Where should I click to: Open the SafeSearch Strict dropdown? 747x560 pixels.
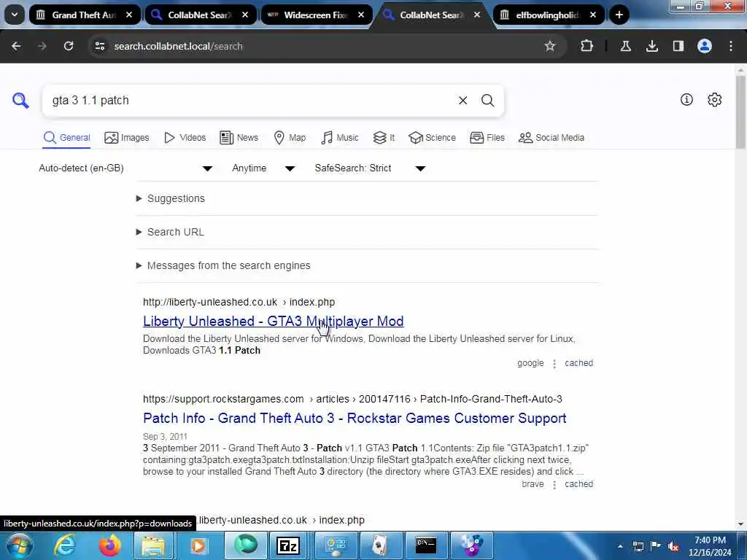370,168
